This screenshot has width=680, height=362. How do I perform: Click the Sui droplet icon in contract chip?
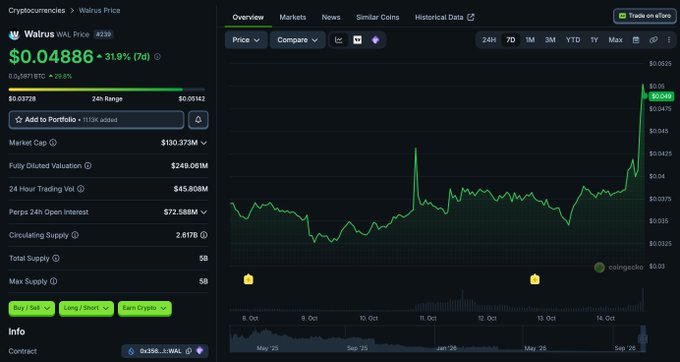point(131,351)
